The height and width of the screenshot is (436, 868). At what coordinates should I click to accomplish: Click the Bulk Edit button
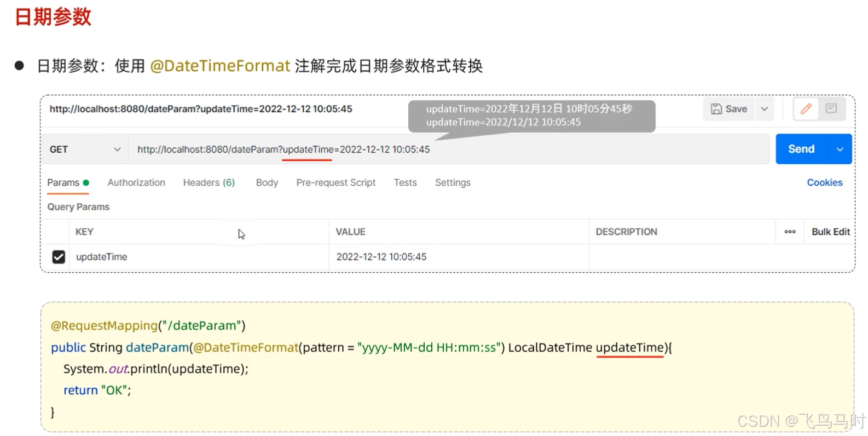pos(831,232)
